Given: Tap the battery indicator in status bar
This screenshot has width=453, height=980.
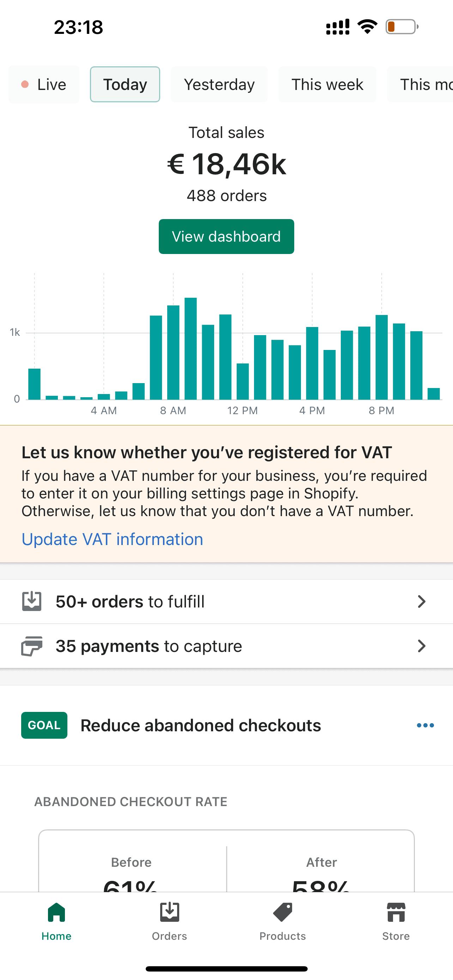Looking at the screenshot, I should pos(401,27).
